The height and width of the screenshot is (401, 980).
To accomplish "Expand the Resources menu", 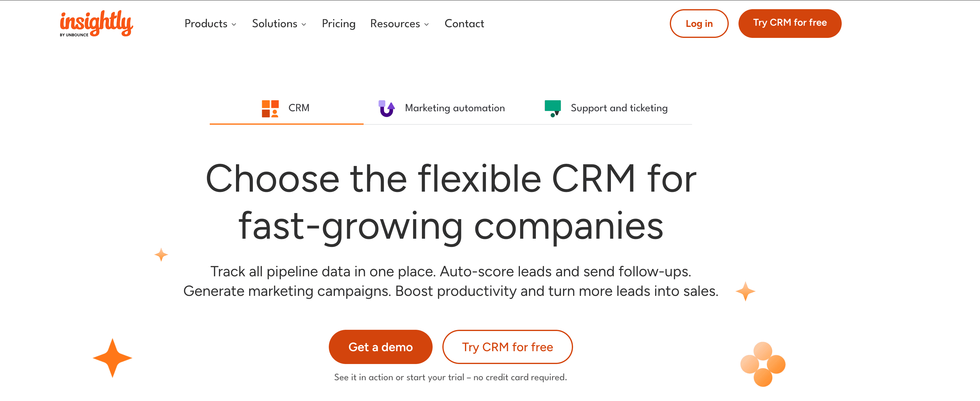I will 399,24.
